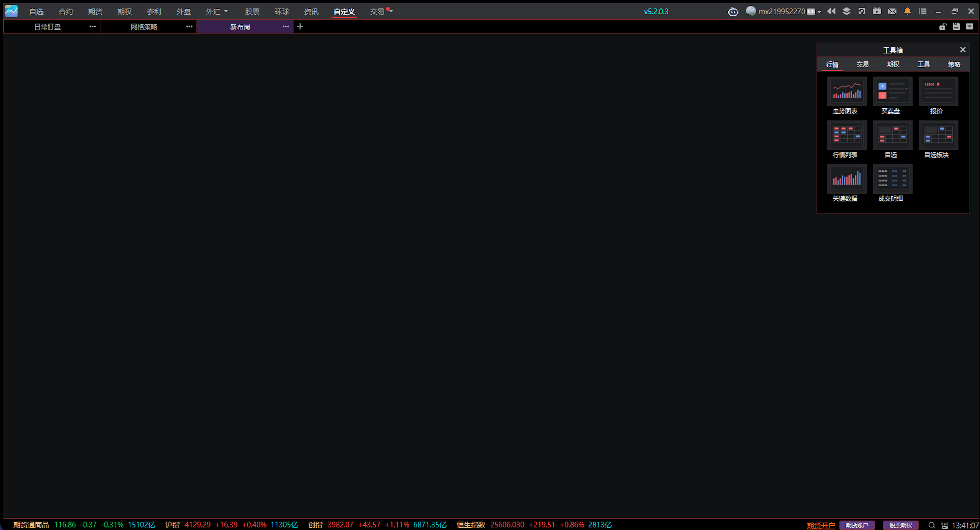Click the live TV video icon
Image resolution: width=980 pixels, height=530 pixels.
tap(877, 11)
